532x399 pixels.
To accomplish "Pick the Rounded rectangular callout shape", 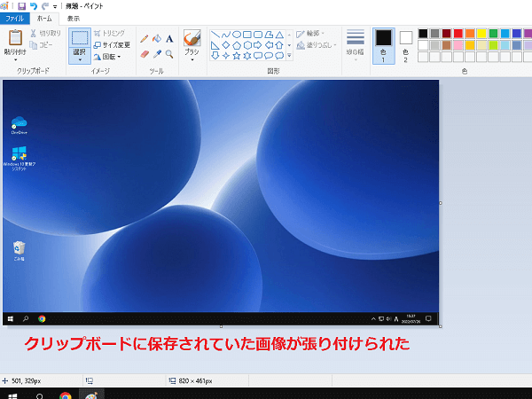I will 258,56.
